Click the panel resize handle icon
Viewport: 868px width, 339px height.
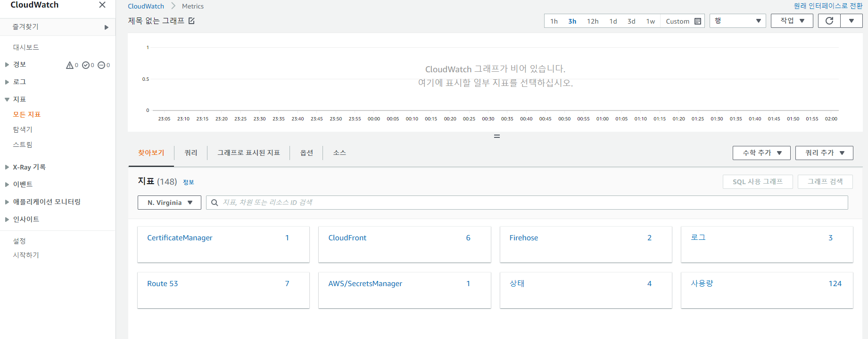tap(497, 136)
